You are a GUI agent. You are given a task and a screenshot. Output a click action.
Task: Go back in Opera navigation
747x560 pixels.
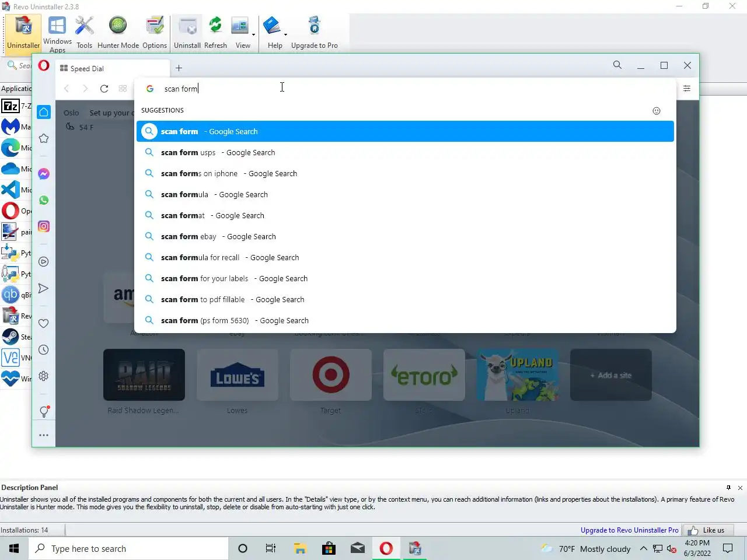67,89
